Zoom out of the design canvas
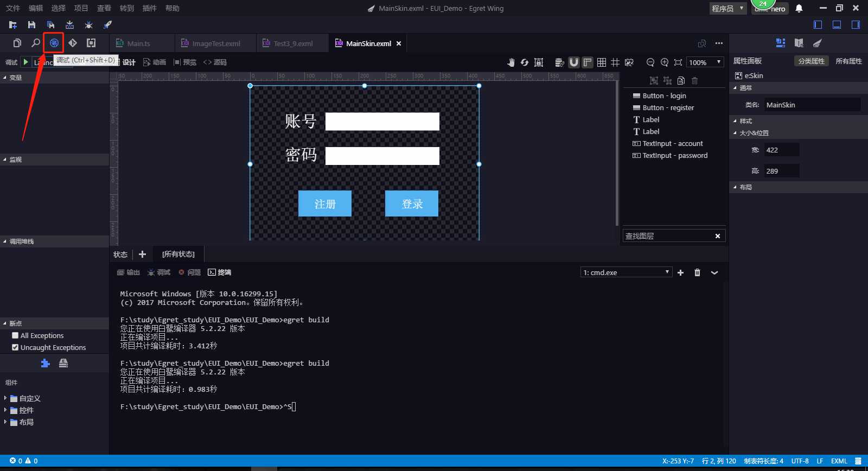This screenshot has width=868, height=471. coord(650,62)
